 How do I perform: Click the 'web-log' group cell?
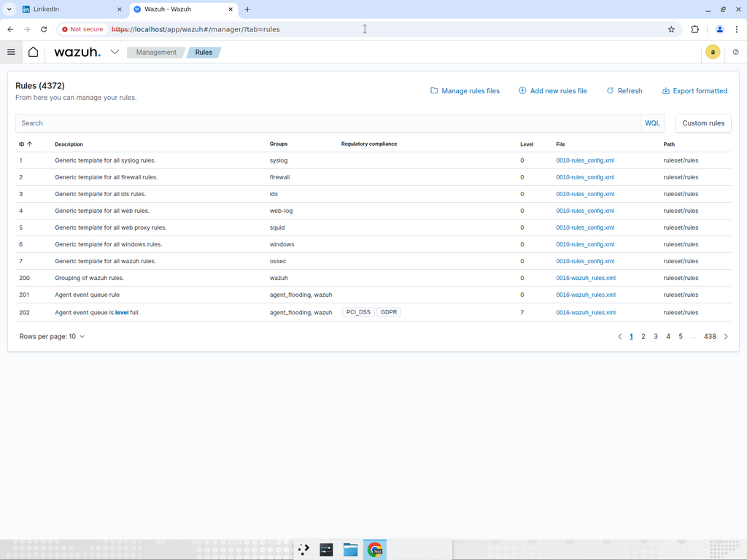click(x=281, y=211)
